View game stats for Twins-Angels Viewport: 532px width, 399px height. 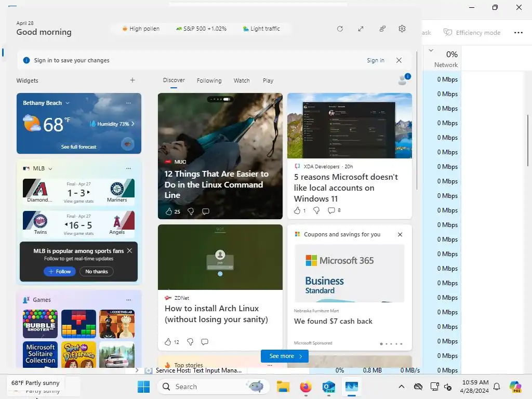pos(78,233)
